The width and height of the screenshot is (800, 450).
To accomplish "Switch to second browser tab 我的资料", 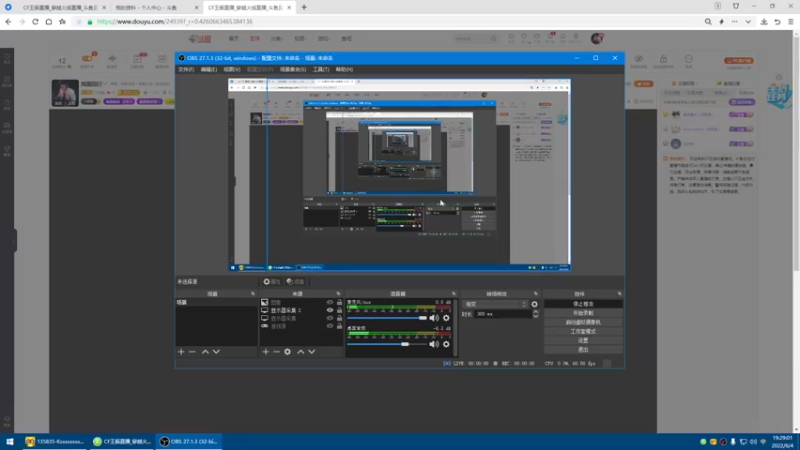I will coord(156,8).
